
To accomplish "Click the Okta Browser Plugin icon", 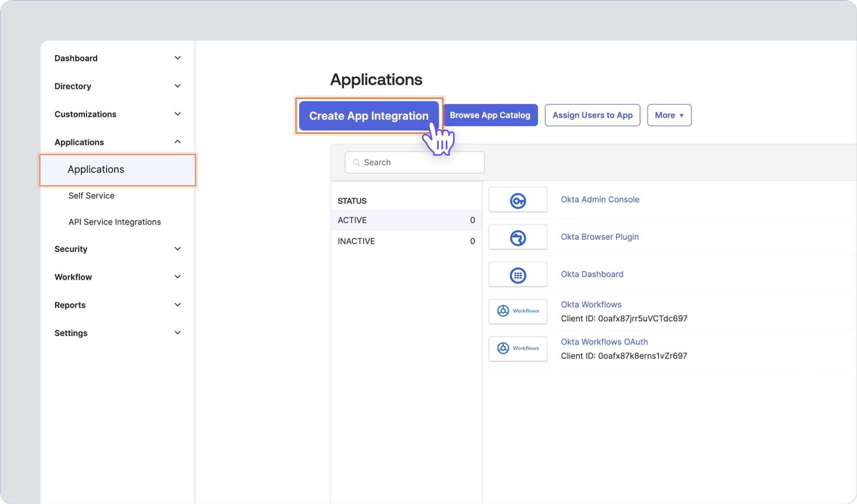I will pyautogui.click(x=518, y=237).
